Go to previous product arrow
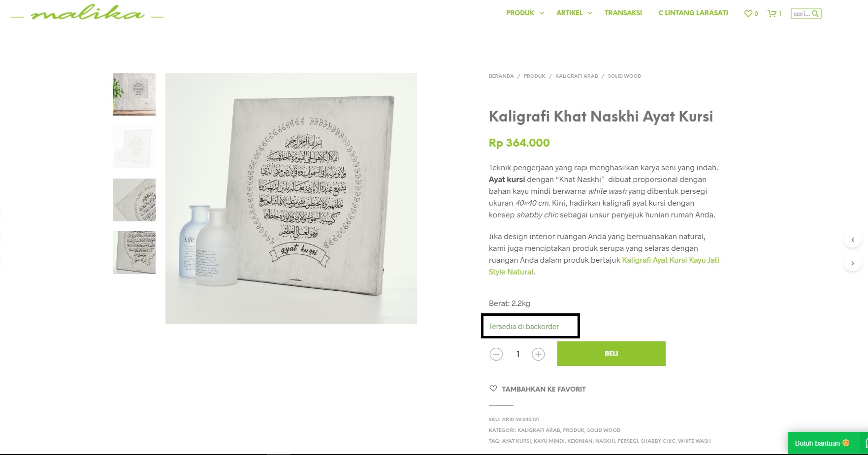Viewport: 868px width, 455px height. pyautogui.click(x=853, y=240)
